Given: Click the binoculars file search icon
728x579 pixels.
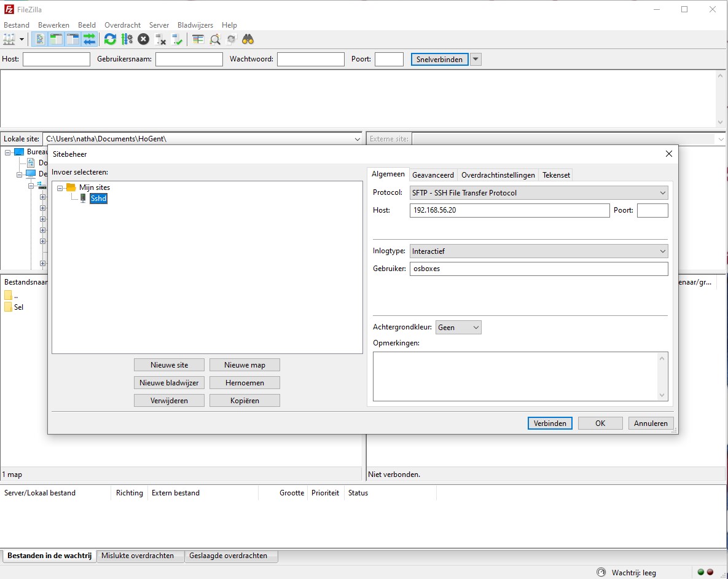Looking at the screenshot, I should pos(248,39).
